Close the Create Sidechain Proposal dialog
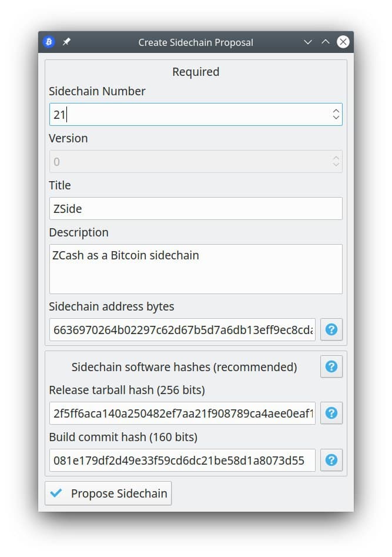Image resolution: width=392 pixels, height=557 pixels. pos(343,42)
